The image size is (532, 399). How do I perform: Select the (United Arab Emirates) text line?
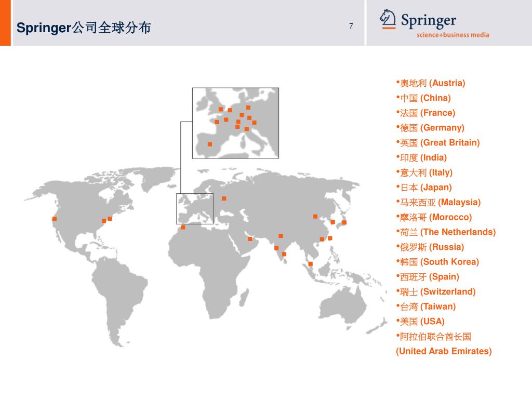pos(444,352)
